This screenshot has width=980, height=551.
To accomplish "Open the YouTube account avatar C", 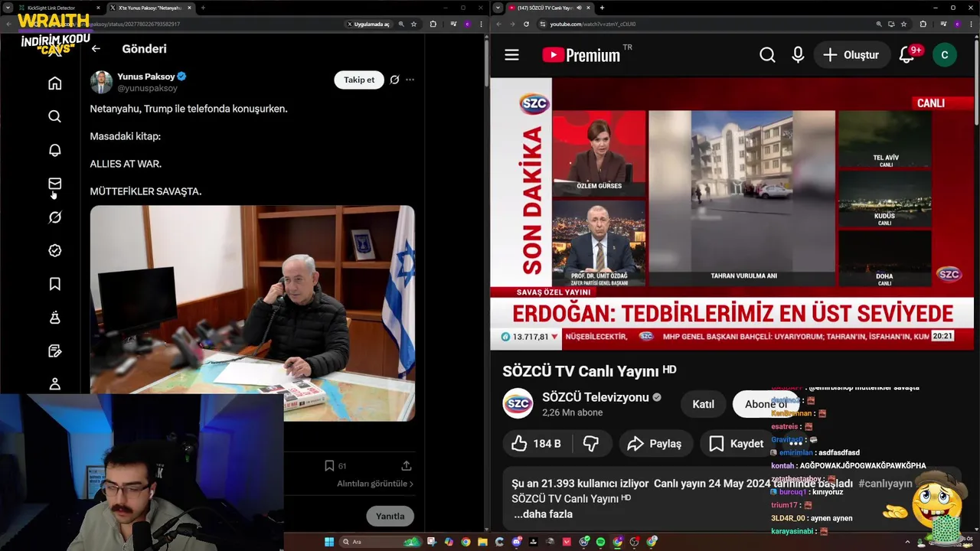I will tap(944, 54).
